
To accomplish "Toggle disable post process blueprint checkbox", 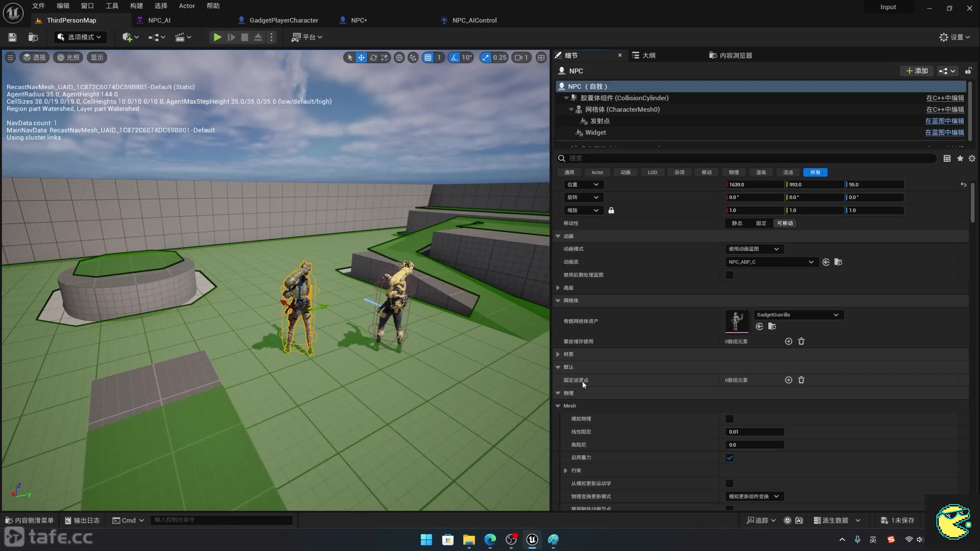I will point(730,275).
